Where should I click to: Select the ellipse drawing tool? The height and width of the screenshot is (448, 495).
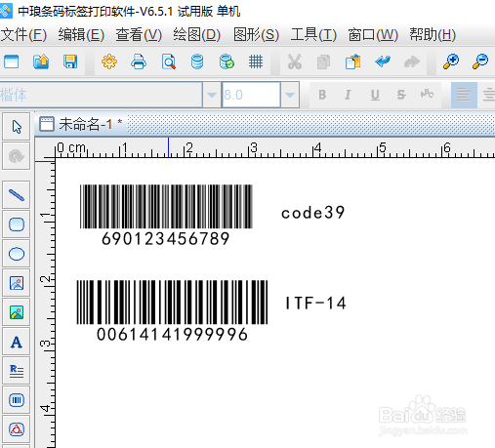pyautogui.click(x=17, y=254)
